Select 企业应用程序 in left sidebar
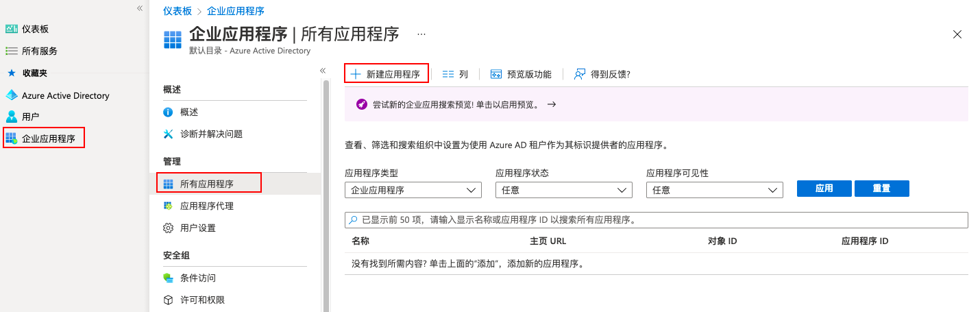 pyautogui.click(x=44, y=138)
